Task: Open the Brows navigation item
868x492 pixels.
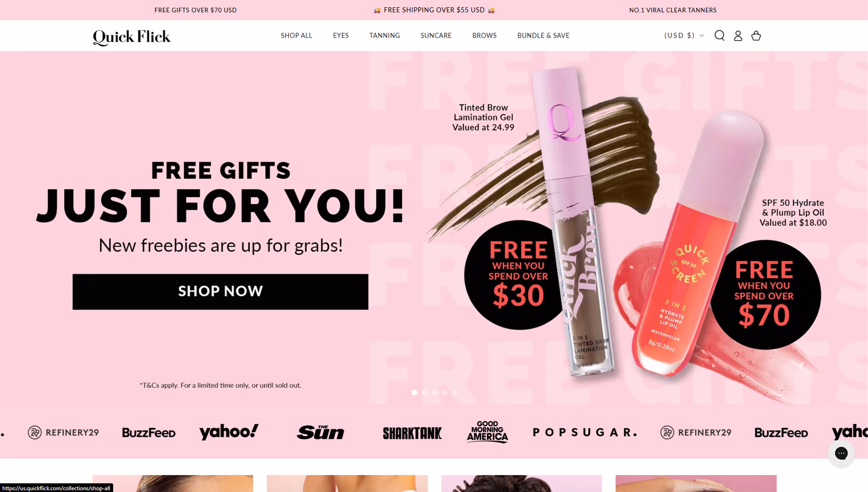Action: [484, 36]
